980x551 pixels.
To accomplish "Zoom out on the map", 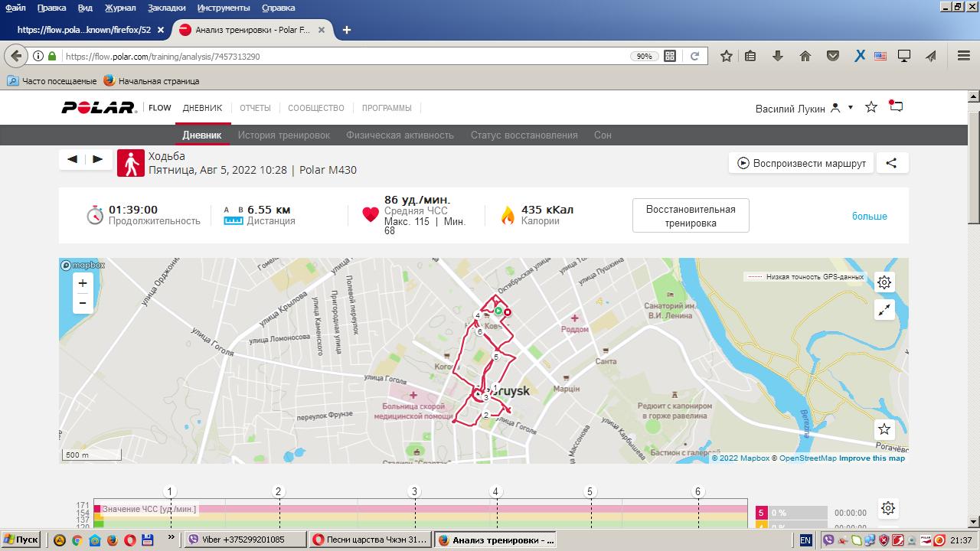I will coord(83,304).
